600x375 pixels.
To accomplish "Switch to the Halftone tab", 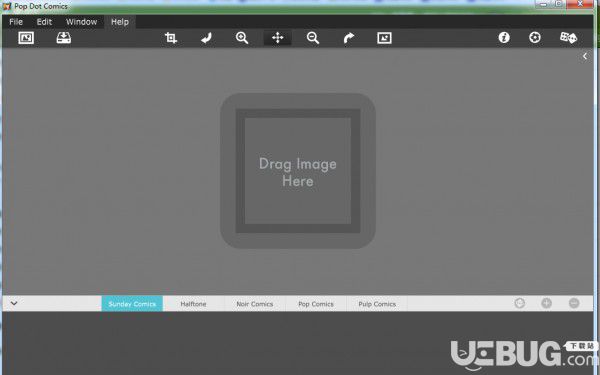I will point(193,304).
